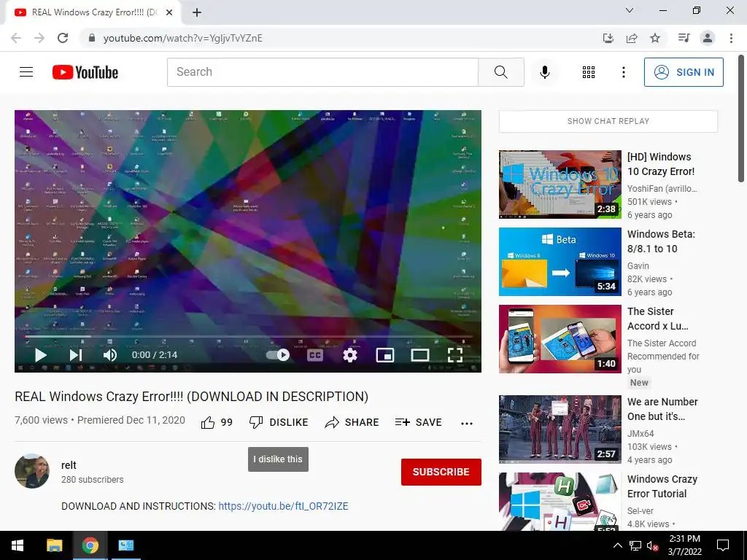
Task: Click the 501K views text
Action: [649, 202]
